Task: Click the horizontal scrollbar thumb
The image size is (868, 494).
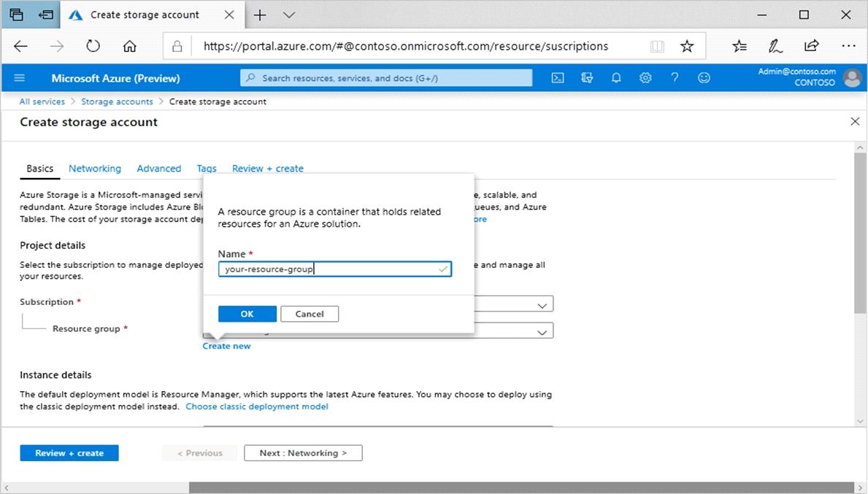Action: [x=521, y=487]
